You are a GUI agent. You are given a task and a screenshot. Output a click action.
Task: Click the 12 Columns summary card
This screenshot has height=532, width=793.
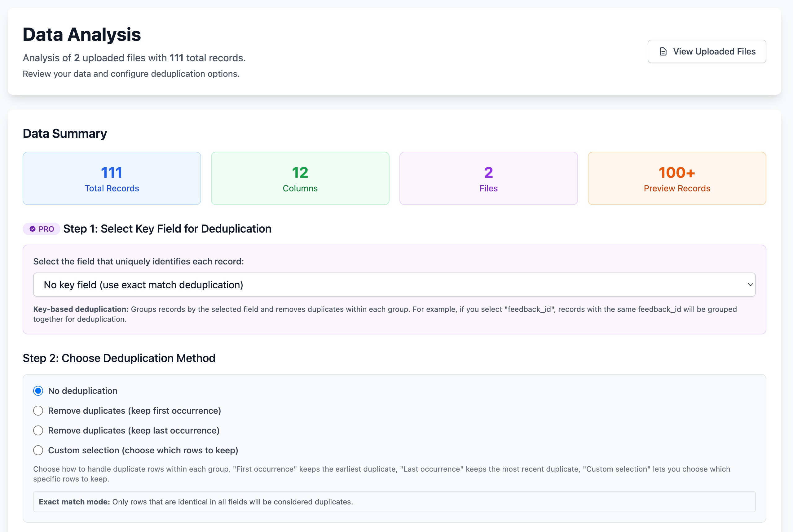(300, 178)
